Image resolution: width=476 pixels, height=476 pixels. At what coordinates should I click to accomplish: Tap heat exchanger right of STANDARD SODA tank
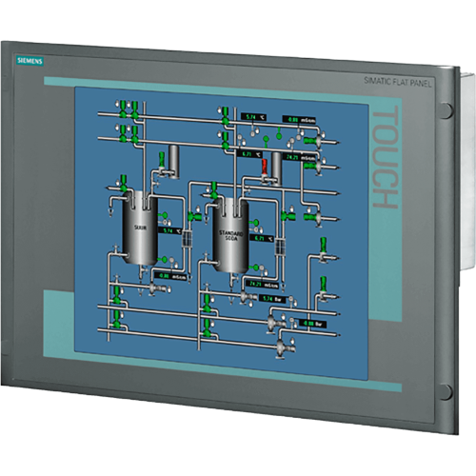click(280, 247)
